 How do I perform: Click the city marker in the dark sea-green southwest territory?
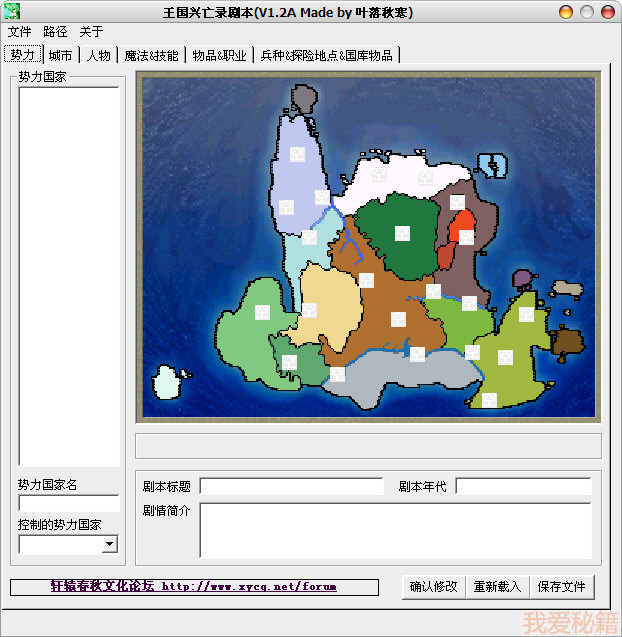tap(289, 362)
